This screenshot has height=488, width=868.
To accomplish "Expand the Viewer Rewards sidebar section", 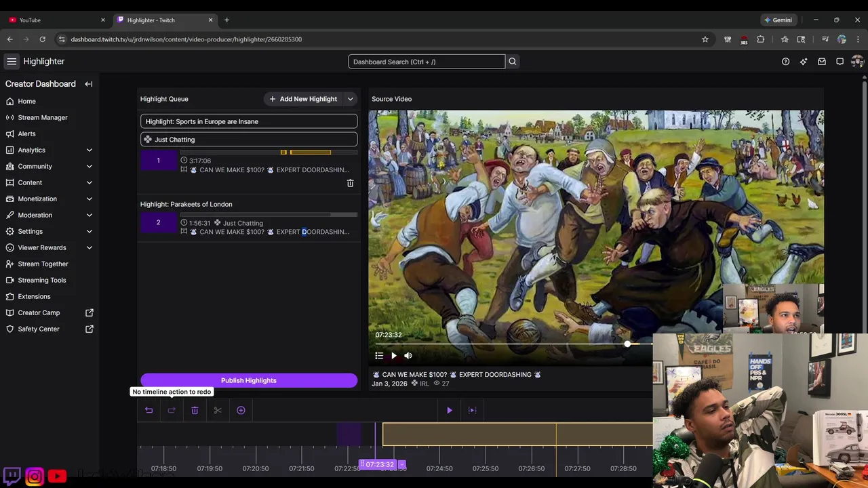I will [90, 247].
